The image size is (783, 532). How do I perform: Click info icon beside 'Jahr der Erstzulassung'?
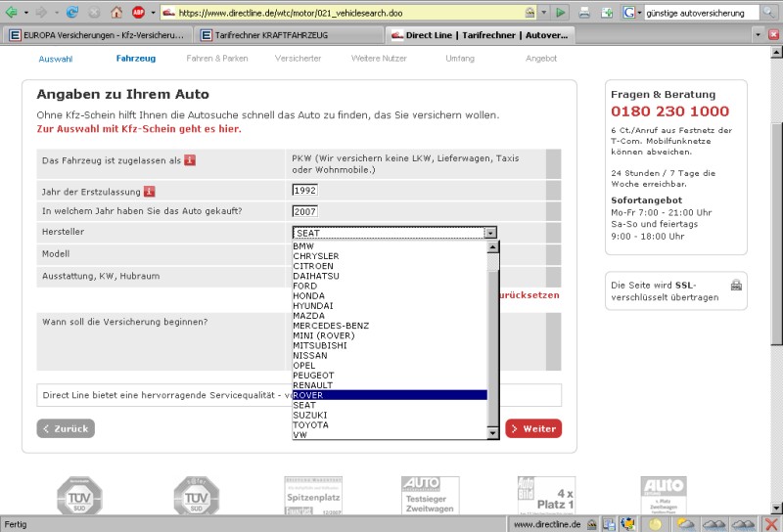(150, 191)
